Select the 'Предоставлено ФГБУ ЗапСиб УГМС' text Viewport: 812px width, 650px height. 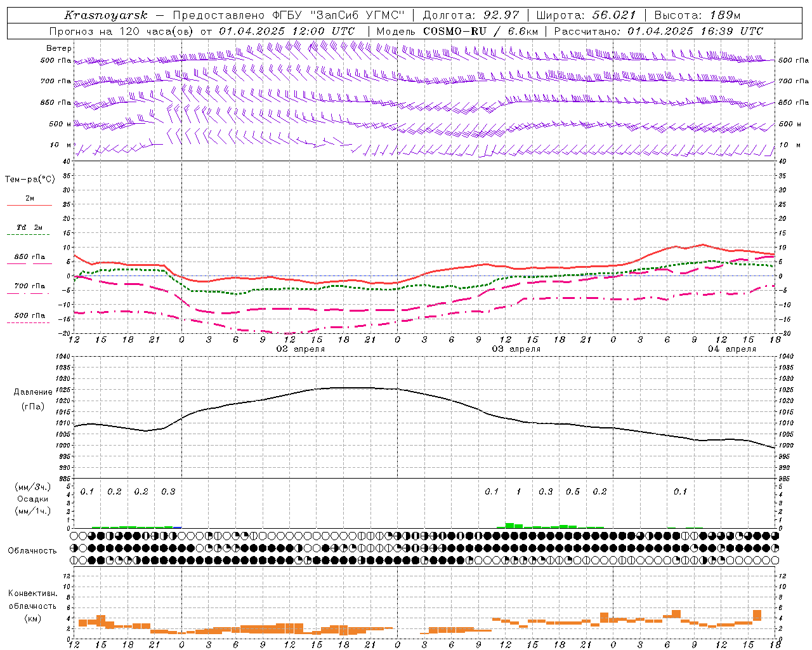pos(289,15)
